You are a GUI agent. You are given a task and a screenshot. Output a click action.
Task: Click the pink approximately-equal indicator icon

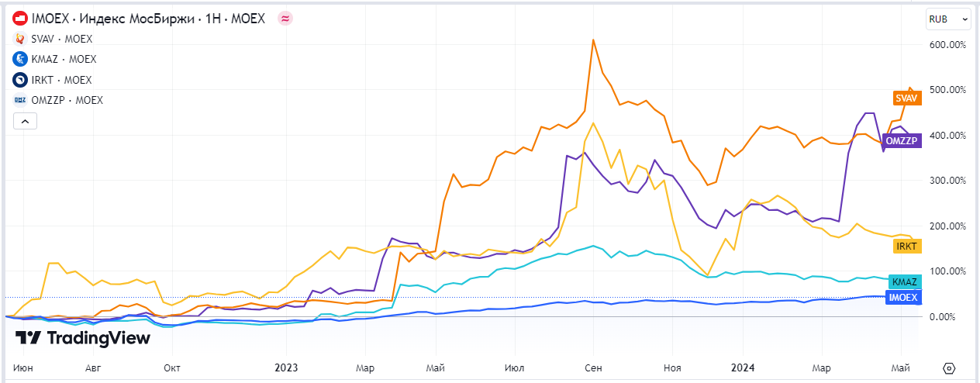tap(285, 19)
